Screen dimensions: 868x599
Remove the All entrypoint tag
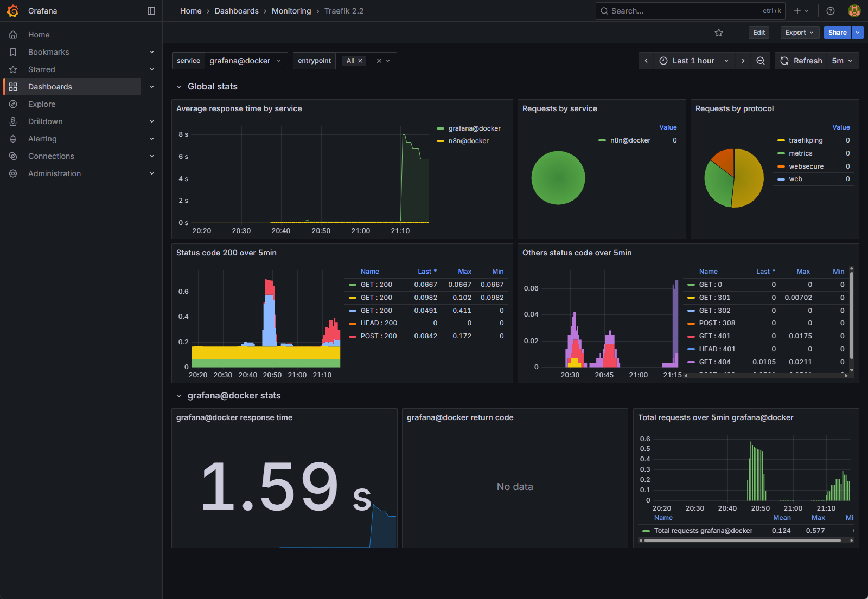360,61
